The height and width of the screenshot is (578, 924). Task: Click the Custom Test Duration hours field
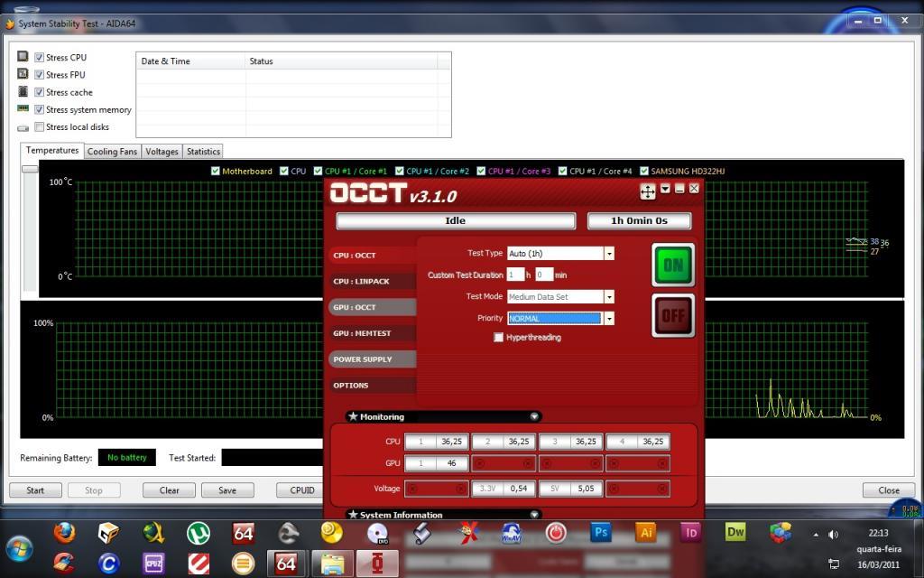coord(515,275)
